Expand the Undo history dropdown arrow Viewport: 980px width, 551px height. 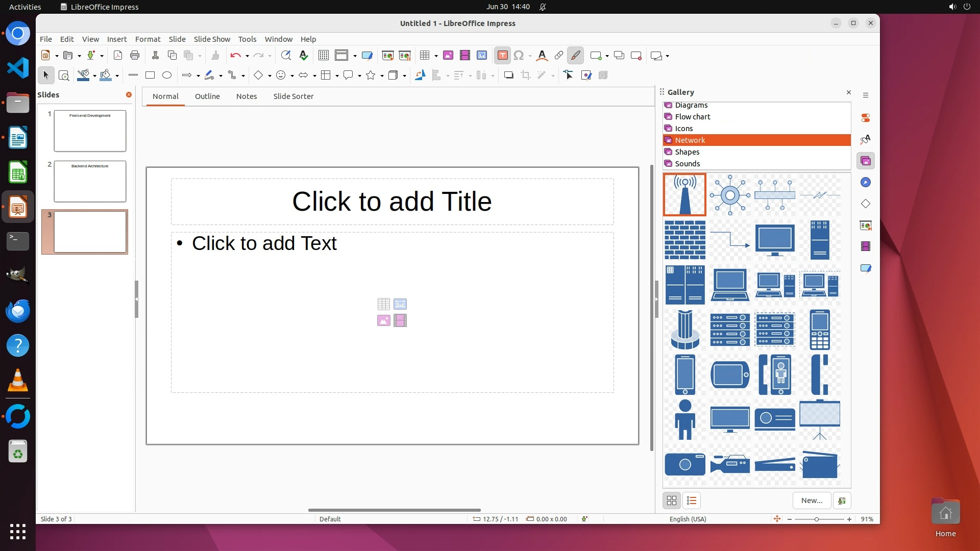247,56
